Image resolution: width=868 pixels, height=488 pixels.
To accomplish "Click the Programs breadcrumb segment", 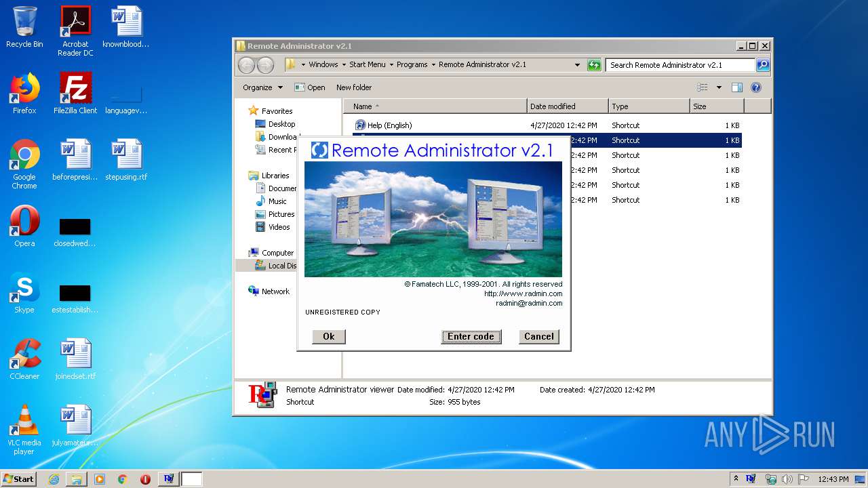I will click(x=412, y=64).
